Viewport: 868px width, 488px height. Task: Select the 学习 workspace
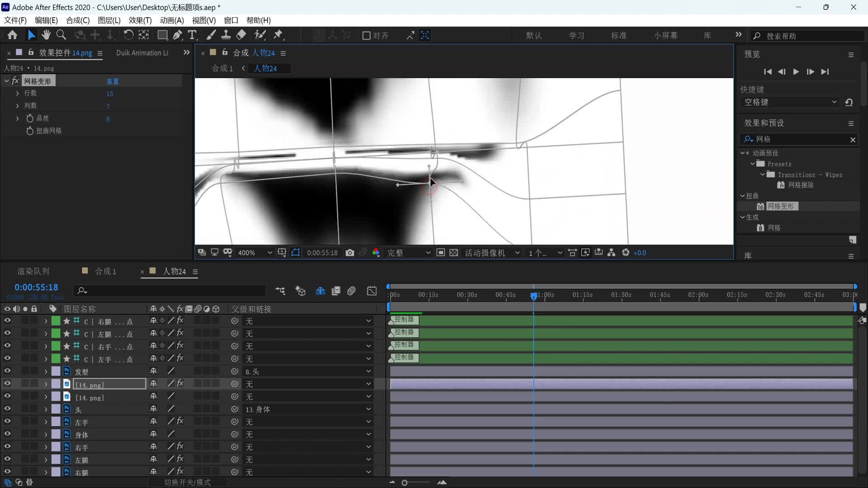click(x=576, y=36)
